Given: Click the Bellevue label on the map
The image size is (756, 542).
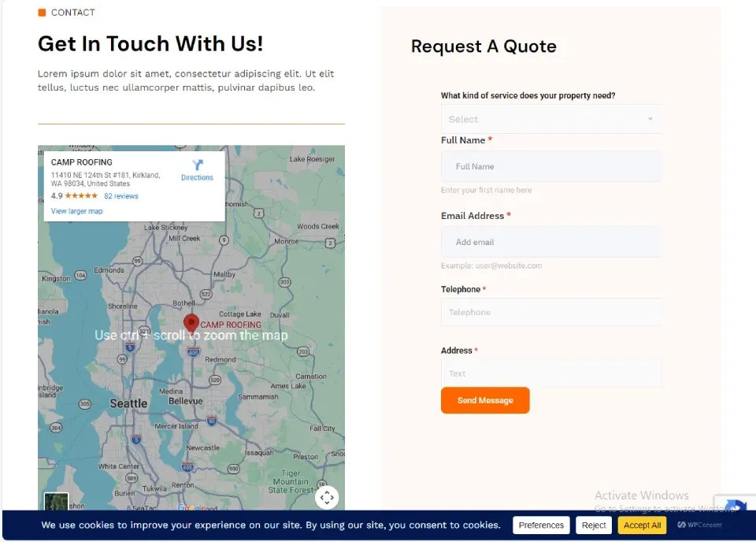Looking at the screenshot, I should 186,401.
